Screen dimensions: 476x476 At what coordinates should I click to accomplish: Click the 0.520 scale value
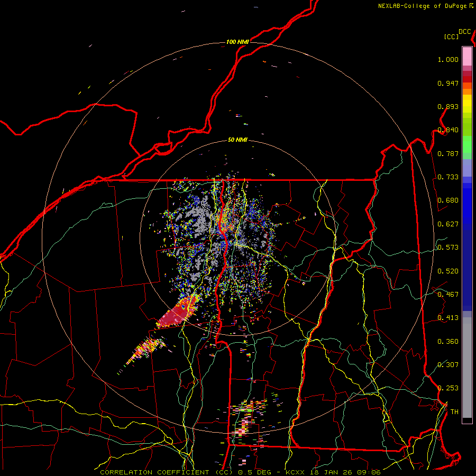click(x=448, y=271)
